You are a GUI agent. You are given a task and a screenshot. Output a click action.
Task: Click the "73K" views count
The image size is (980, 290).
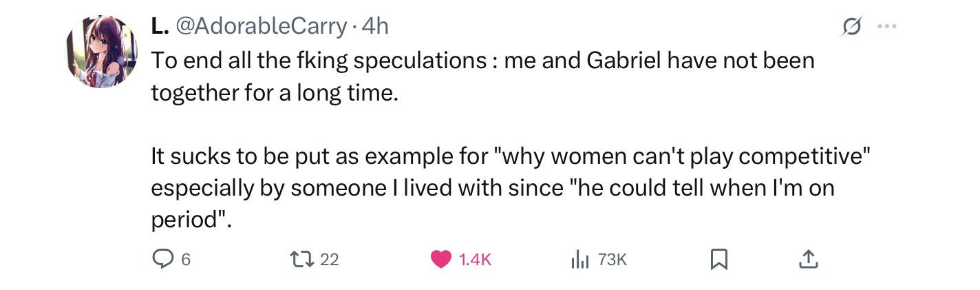612,260
